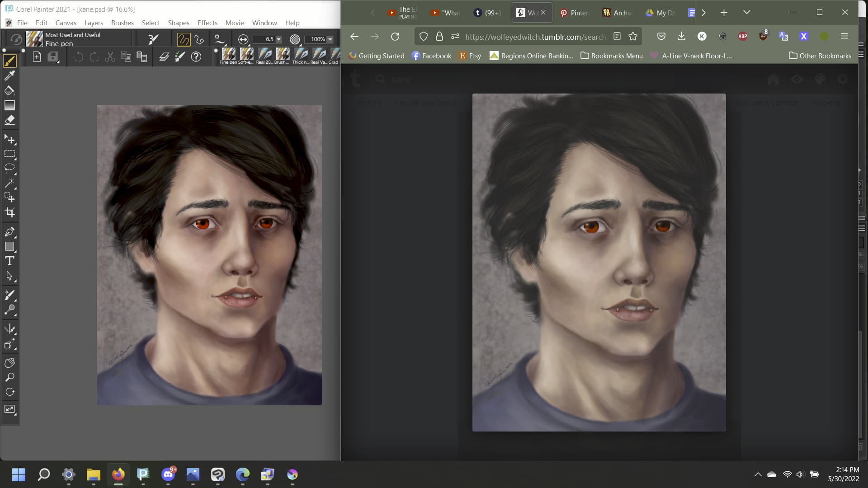Expand the opacity 100% dropdown
The height and width of the screenshot is (488, 868).
(x=330, y=40)
